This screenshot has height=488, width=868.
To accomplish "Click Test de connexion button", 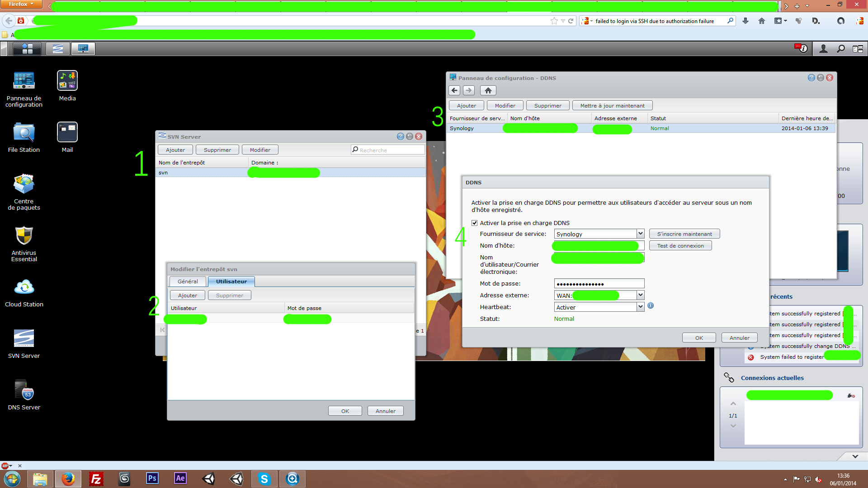I will (x=680, y=246).
